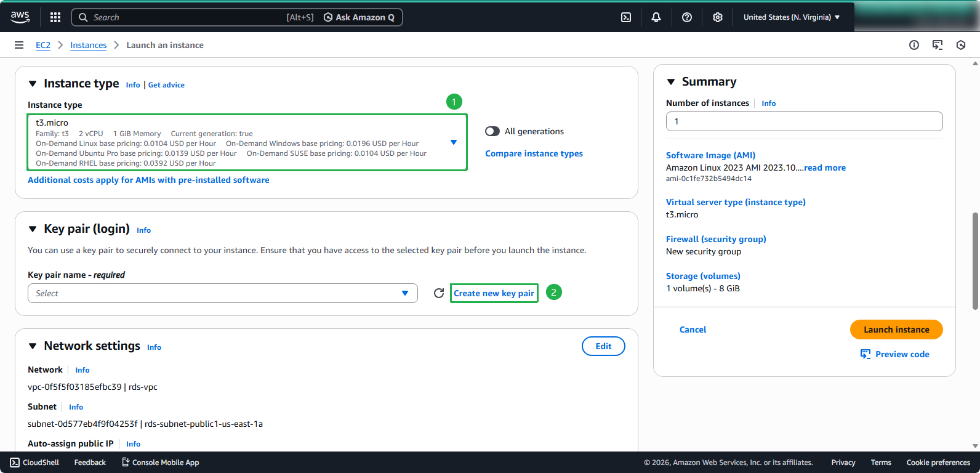The height and width of the screenshot is (473, 980).
Task: Focus the Number of instances field
Action: [x=804, y=121]
